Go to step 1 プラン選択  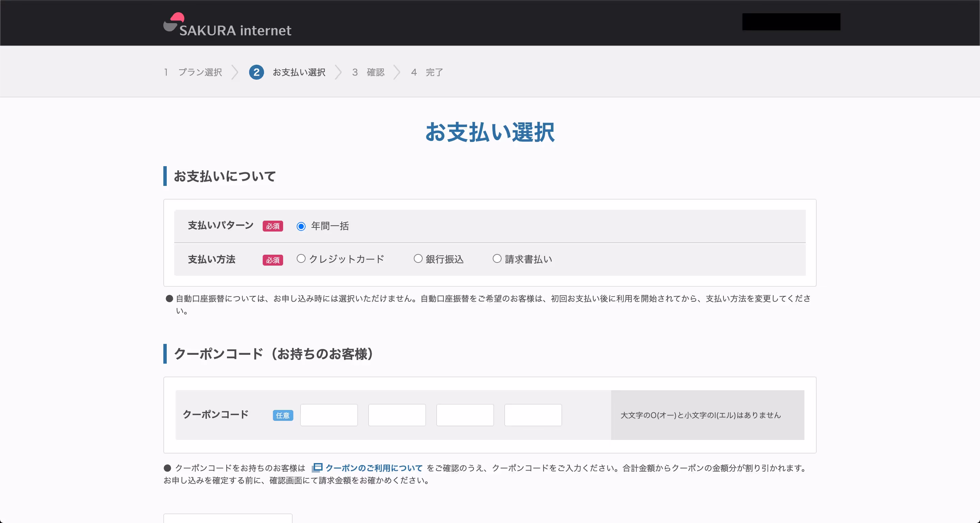coord(193,72)
